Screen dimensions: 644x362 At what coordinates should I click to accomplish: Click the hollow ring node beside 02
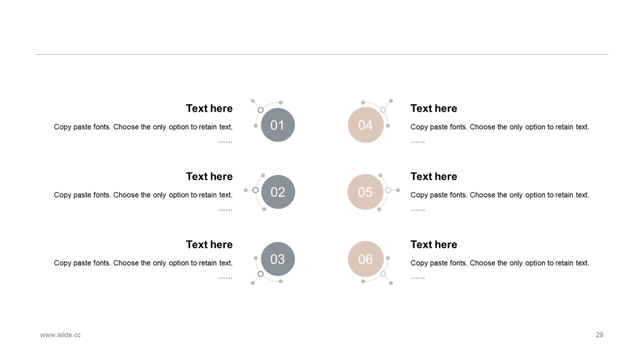point(256,190)
